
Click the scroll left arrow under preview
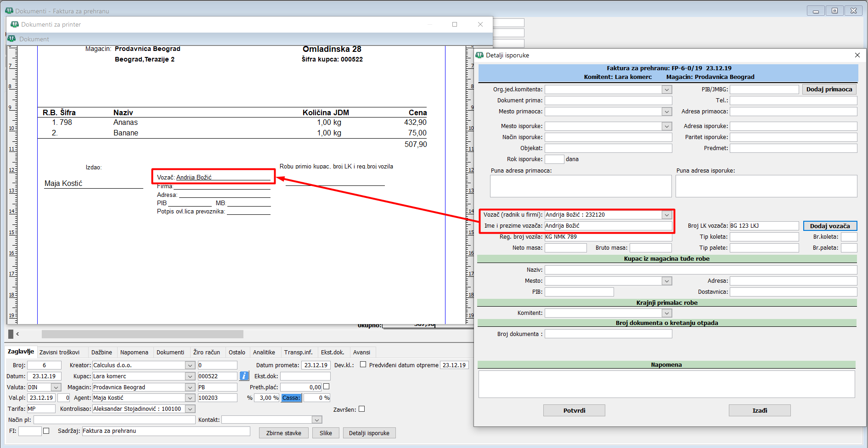tap(17, 334)
